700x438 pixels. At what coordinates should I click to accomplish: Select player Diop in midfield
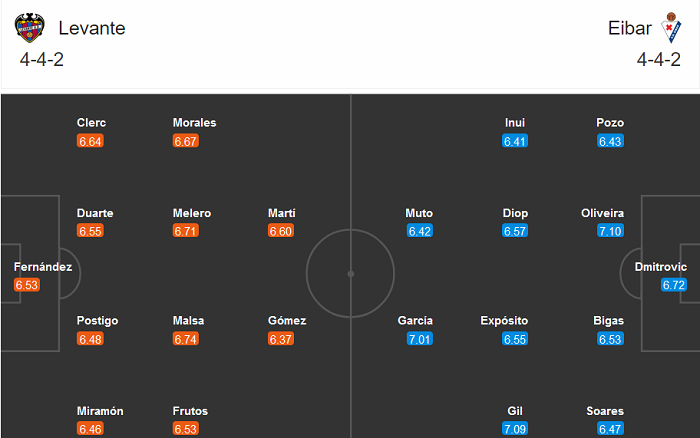pyautogui.click(x=515, y=213)
